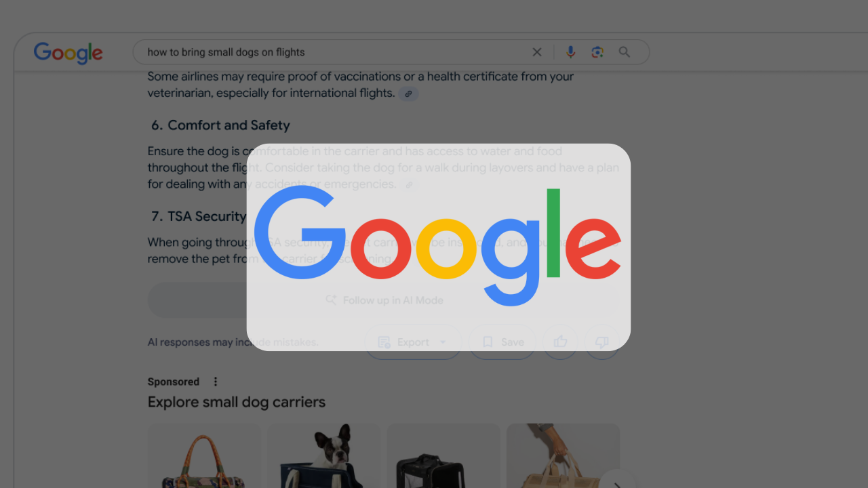Click the thumbs up feedback icon
The height and width of the screenshot is (488, 868).
coord(560,342)
